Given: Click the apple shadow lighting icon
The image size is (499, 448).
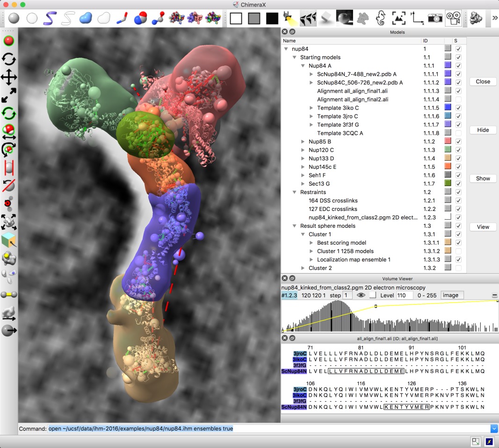Looking at the screenshot, I should 344,18.
